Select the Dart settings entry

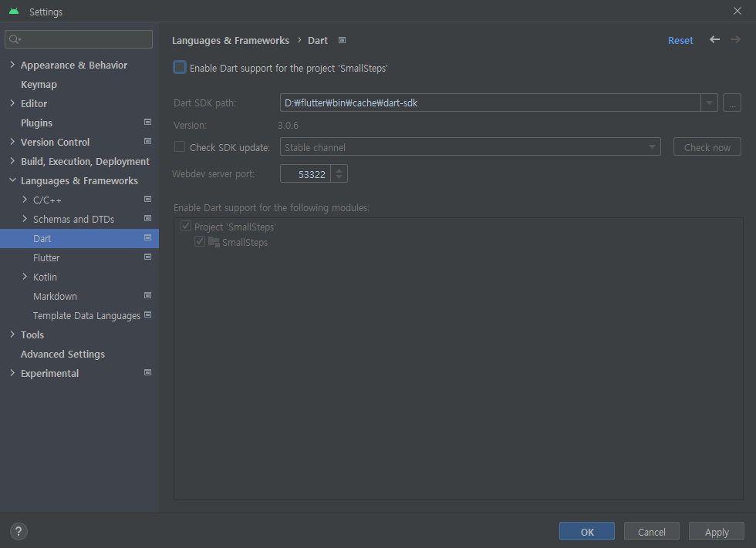click(x=79, y=238)
